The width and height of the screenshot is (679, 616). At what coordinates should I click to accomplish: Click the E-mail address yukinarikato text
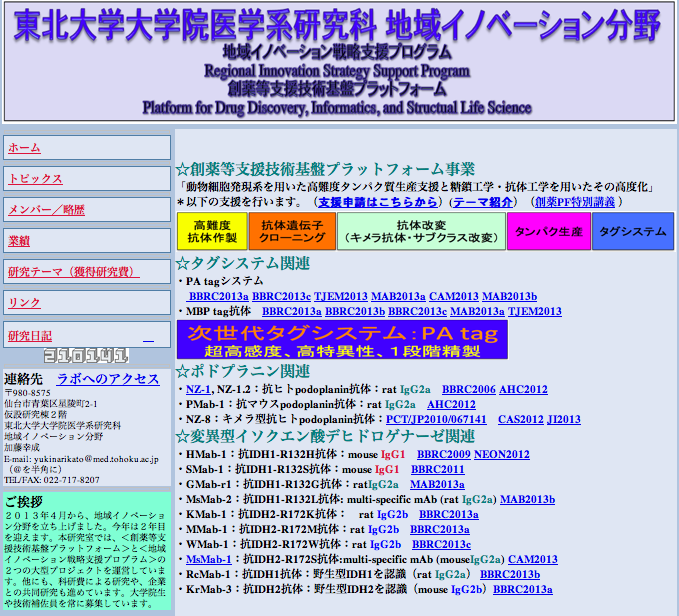[x=81, y=459]
